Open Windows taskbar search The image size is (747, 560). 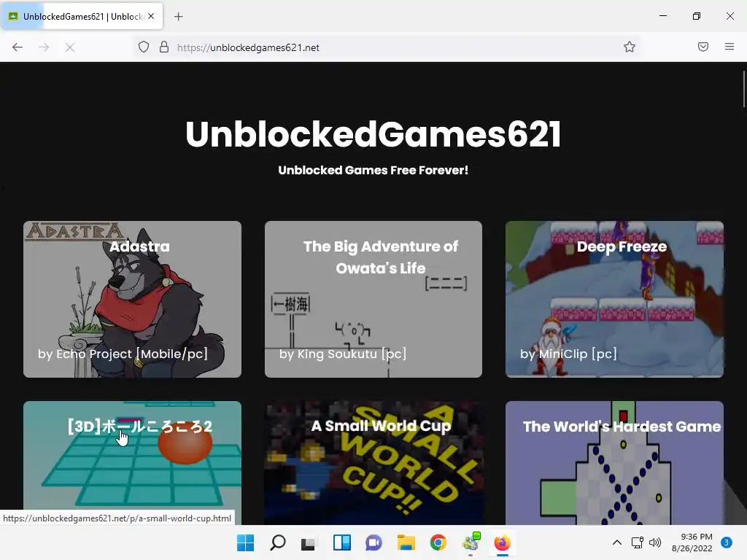[278, 542]
